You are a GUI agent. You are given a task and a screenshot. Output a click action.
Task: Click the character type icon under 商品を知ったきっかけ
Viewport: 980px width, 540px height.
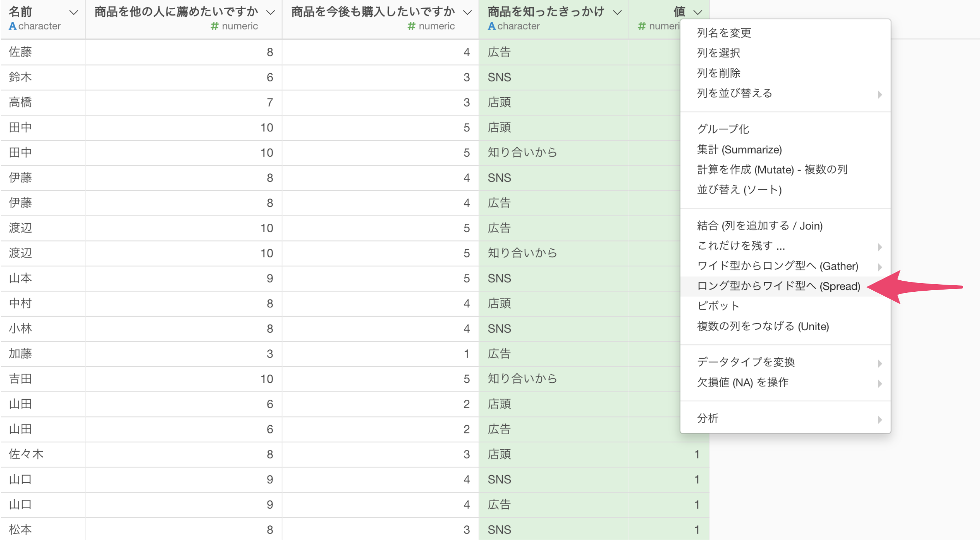491,26
